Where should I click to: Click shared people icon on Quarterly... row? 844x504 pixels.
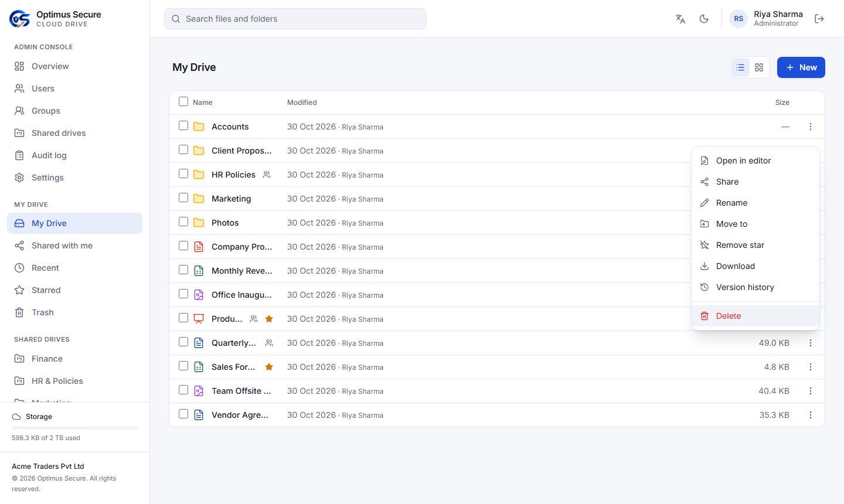pyautogui.click(x=269, y=343)
